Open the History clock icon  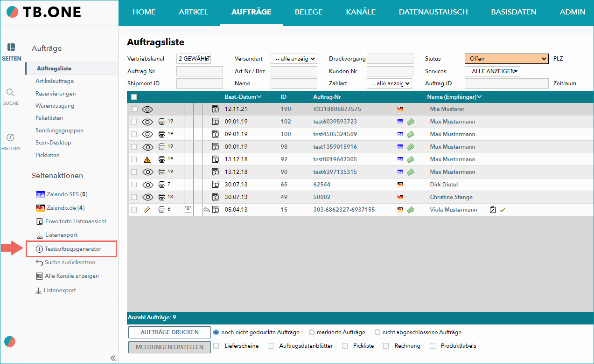click(x=10, y=137)
